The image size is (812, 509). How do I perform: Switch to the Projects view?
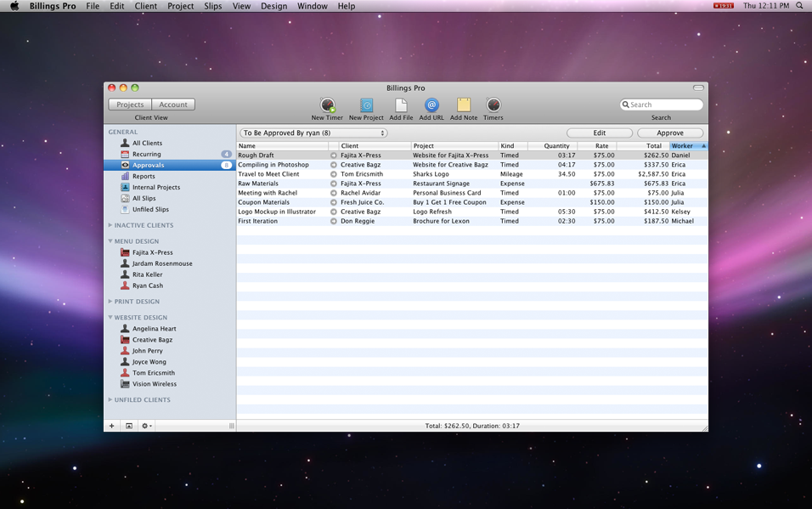coord(130,105)
